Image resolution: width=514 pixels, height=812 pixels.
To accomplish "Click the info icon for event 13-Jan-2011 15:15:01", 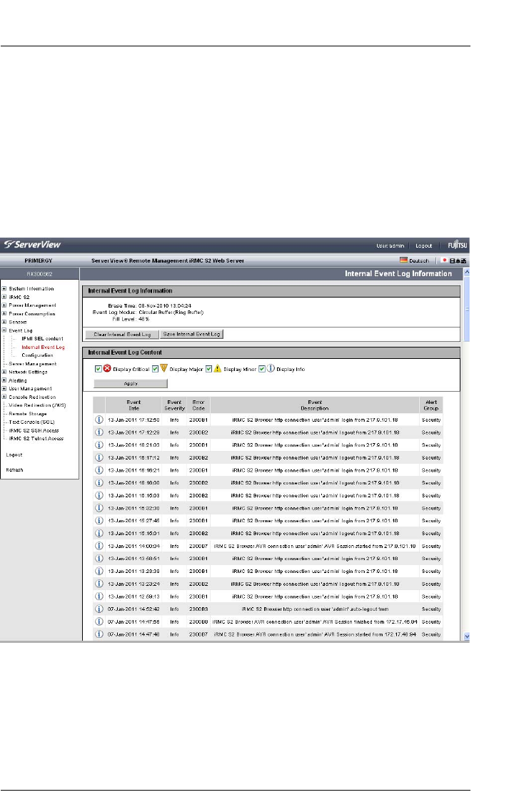I will click(x=99, y=533).
